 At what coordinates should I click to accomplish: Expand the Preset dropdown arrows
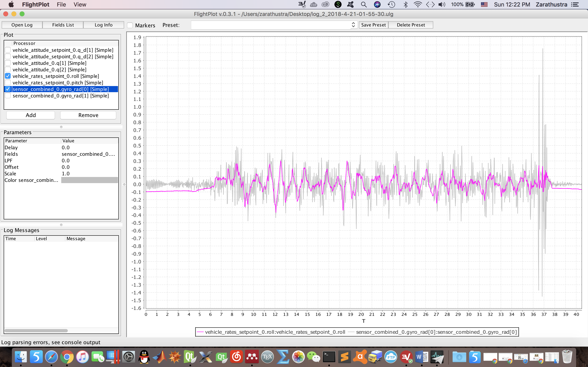tap(353, 25)
